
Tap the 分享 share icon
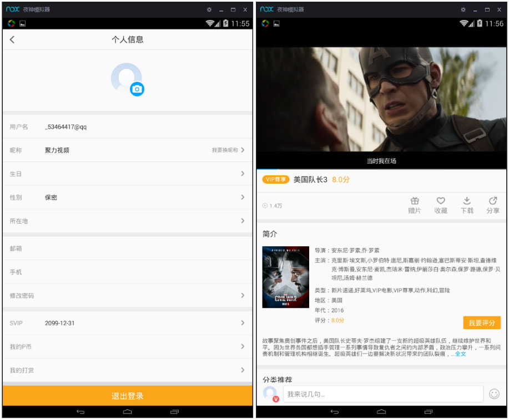(x=493, y=205)
